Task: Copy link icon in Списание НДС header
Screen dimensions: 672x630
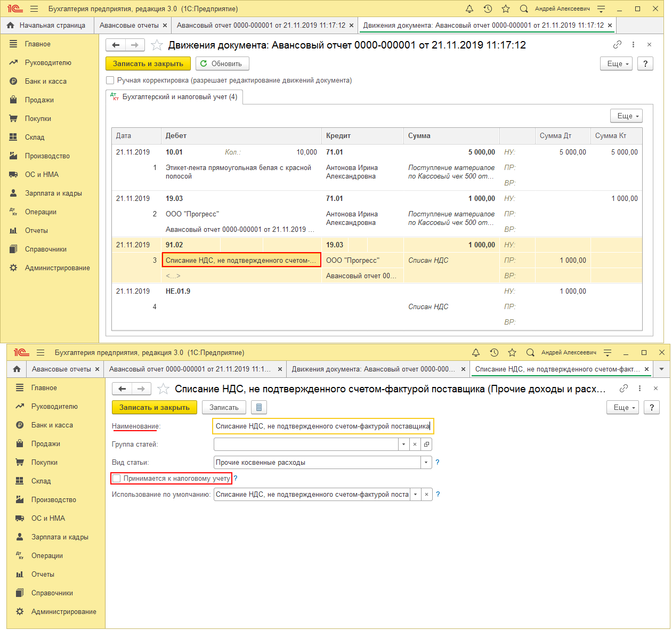Action: pyautogui.click(x=624, y=389)
